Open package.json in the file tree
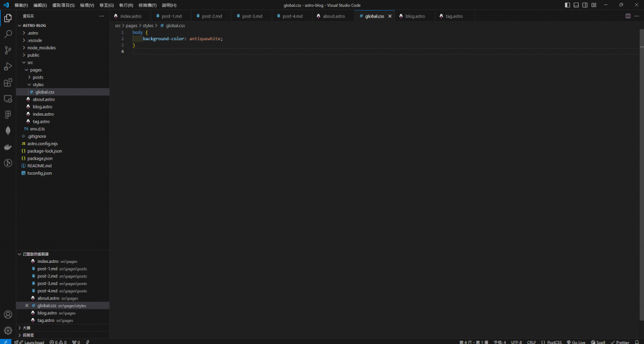Screen dimensions: 644x344 coord(63,158)
